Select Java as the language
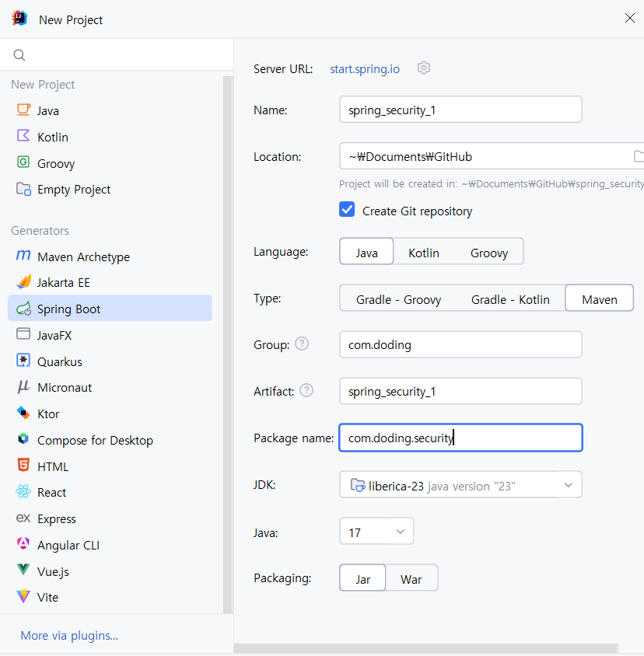 coord(366,251)
